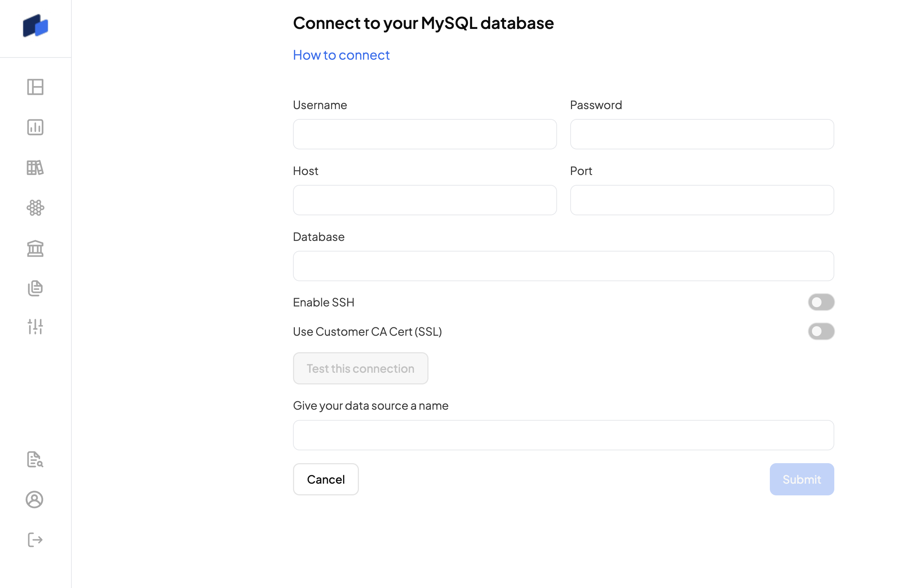Screen dimensions: 920x588
Task: Open the sliders settings icon in sidebar
Action: [x=35, y=327]
